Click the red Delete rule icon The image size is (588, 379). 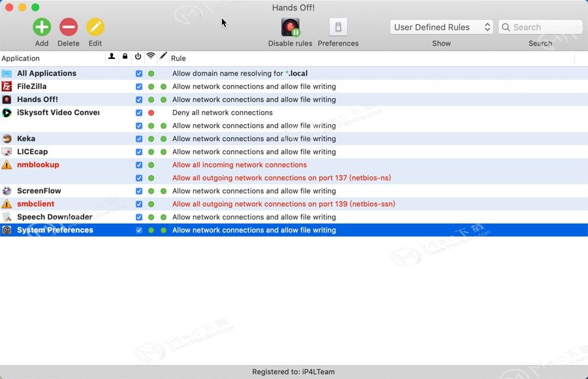(x=69, y=27)
